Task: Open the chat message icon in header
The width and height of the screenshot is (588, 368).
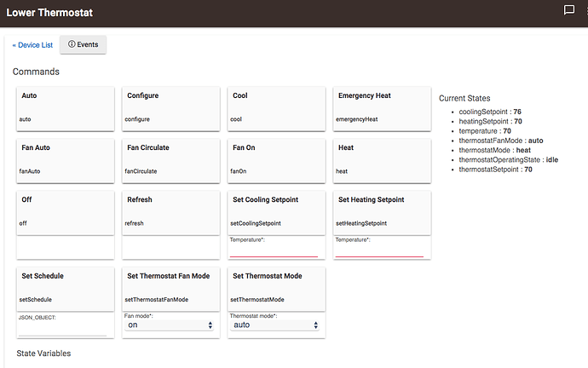Action: [569, 10]
